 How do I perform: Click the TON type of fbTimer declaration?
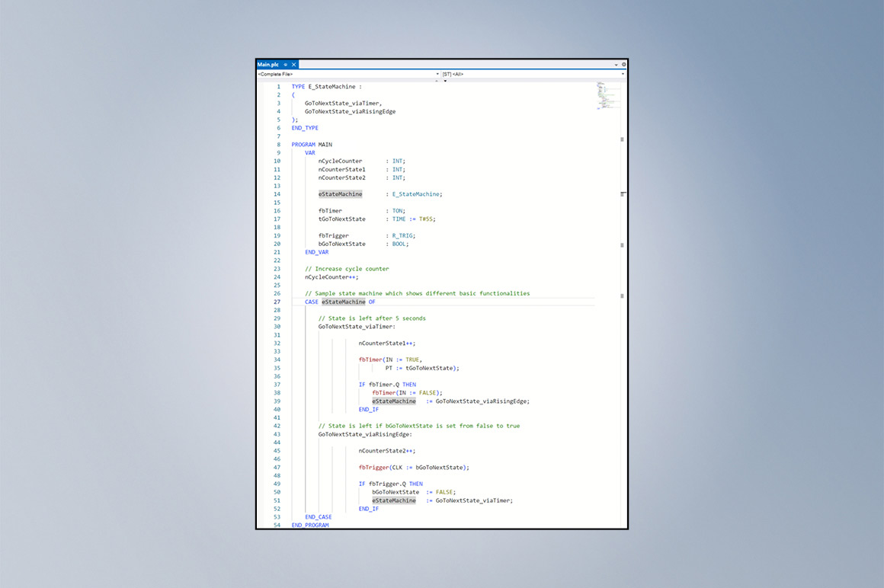pyautogui.click(x=399, y=211)
